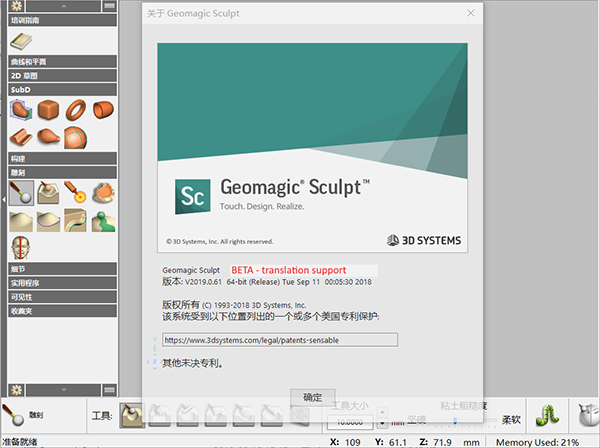Click the green caterpillar icon
The height and width of the screenshot is (448, 600).
(547, 415)
